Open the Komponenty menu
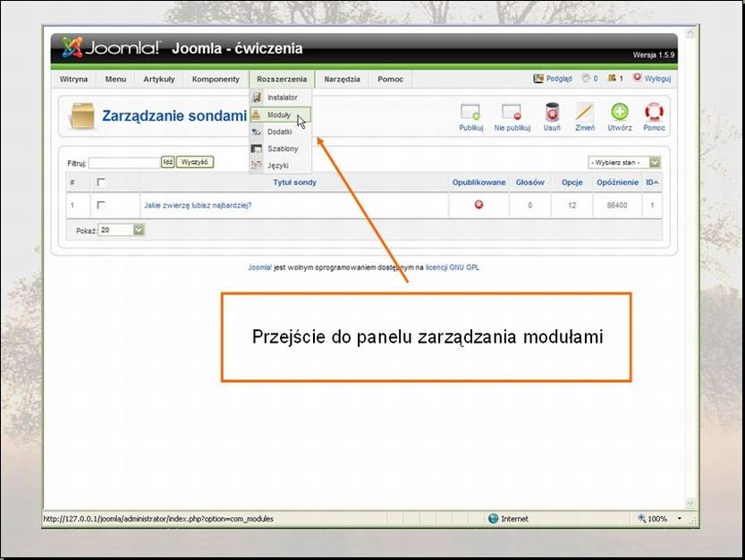The image size is (745, 560). pos(216,79)
